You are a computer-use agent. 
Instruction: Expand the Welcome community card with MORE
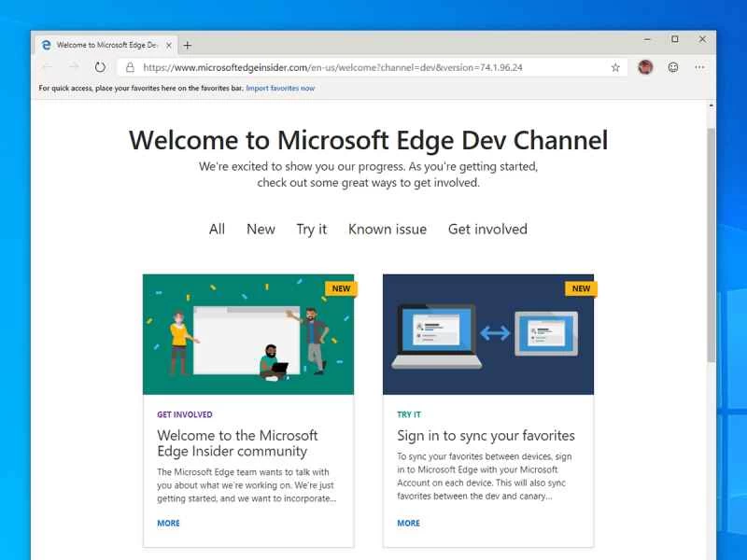pyautogui.click(x=168, y=524)
